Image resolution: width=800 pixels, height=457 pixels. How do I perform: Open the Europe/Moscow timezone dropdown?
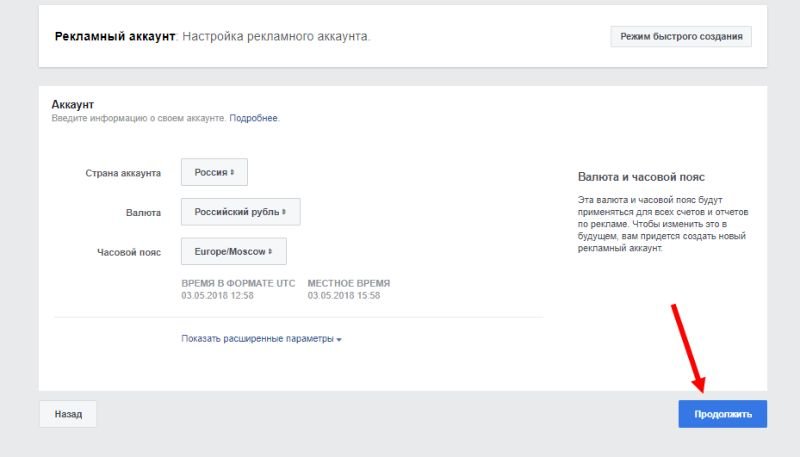[233, 251]
